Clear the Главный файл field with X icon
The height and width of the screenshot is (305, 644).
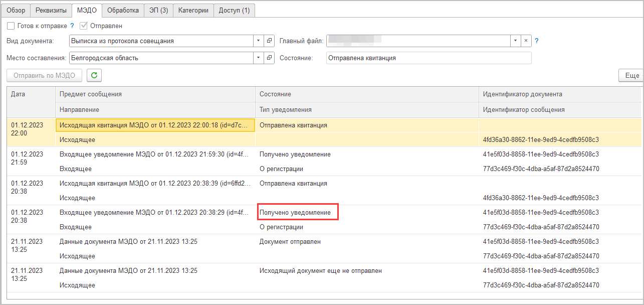point(526,41)
